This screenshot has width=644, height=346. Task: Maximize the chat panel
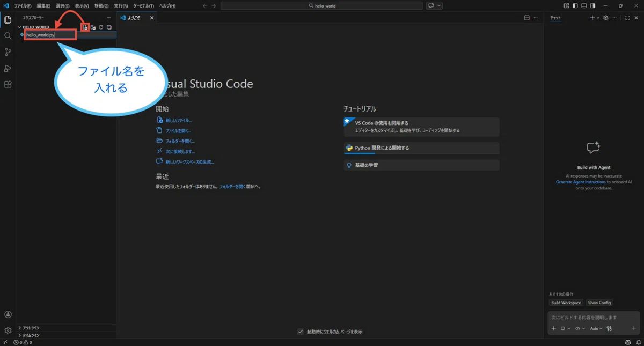(x=627, y=18)
